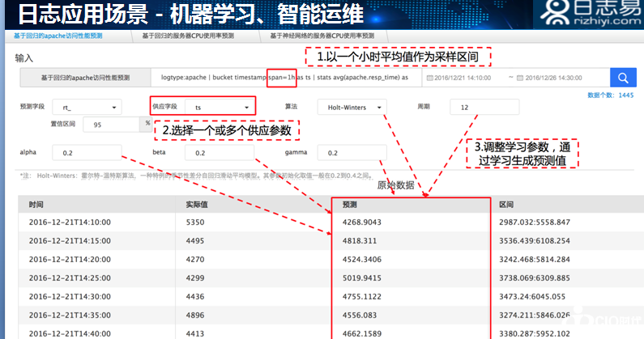Switch to 基于回归的服务器CPU使用率预测 tab

pyautogui.click(x=187, y=37)
